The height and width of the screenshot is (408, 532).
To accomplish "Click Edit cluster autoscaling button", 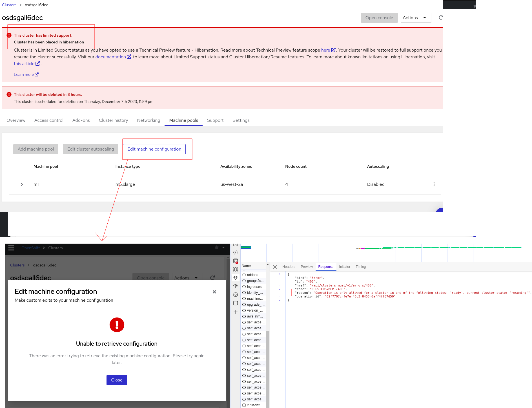I will tap(90, 149).
